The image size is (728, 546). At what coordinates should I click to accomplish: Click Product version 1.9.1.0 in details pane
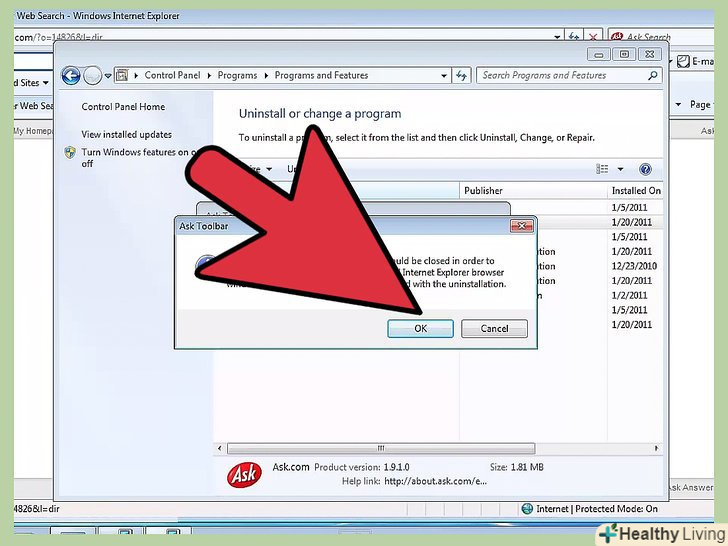click(362, 468)
